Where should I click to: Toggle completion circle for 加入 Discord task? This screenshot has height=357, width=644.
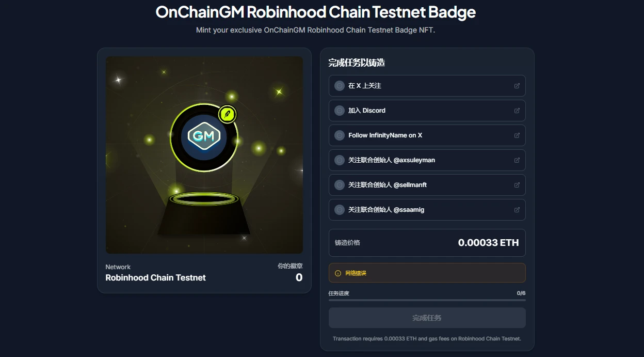click(x=340, y=111)
